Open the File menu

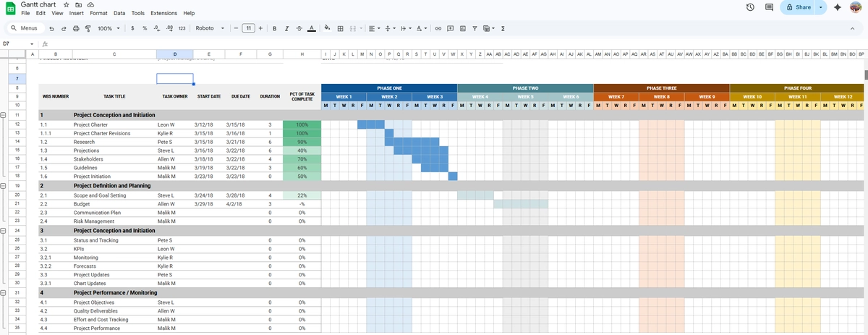point(25,13)
